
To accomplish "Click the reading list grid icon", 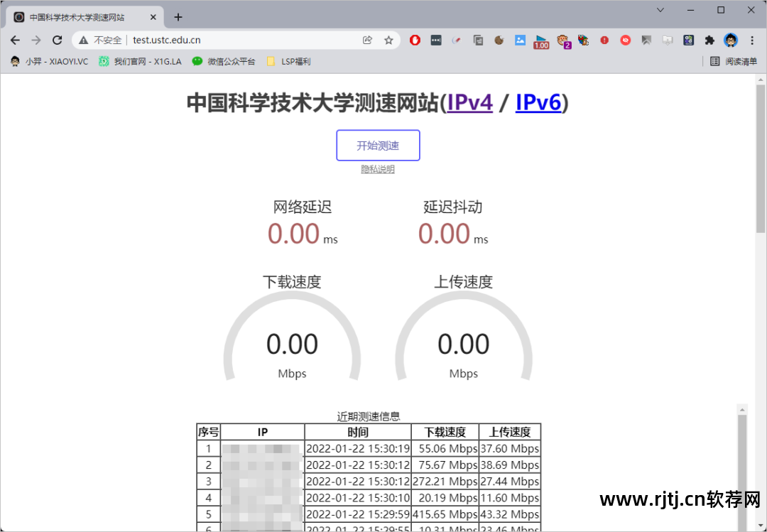I will click(714, 61).
